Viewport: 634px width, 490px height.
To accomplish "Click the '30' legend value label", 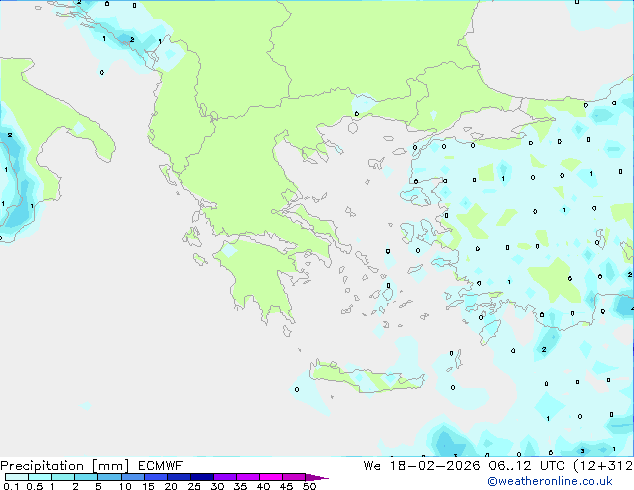I will click(217, 486).
